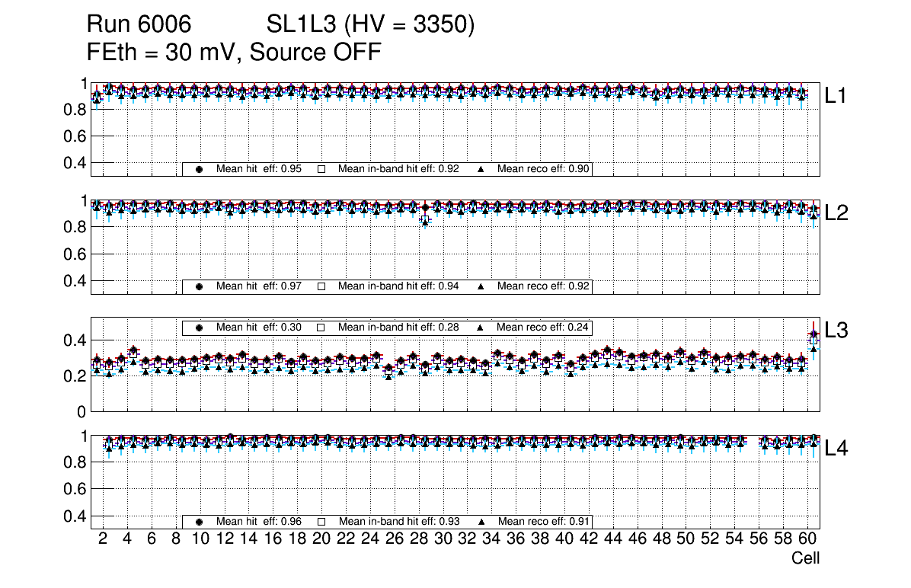911x588 pixels.
Task: Click the filled circle marker in L1 legend
Action: 200,169
